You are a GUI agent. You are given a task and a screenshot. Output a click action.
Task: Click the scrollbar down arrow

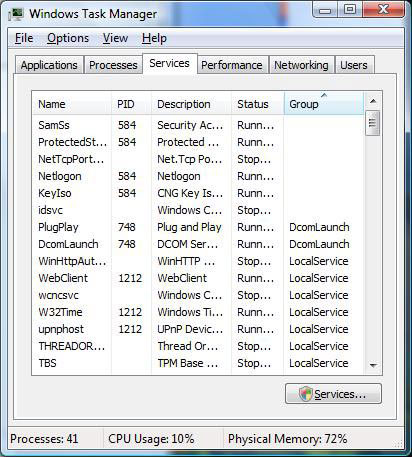pos(373,365)
